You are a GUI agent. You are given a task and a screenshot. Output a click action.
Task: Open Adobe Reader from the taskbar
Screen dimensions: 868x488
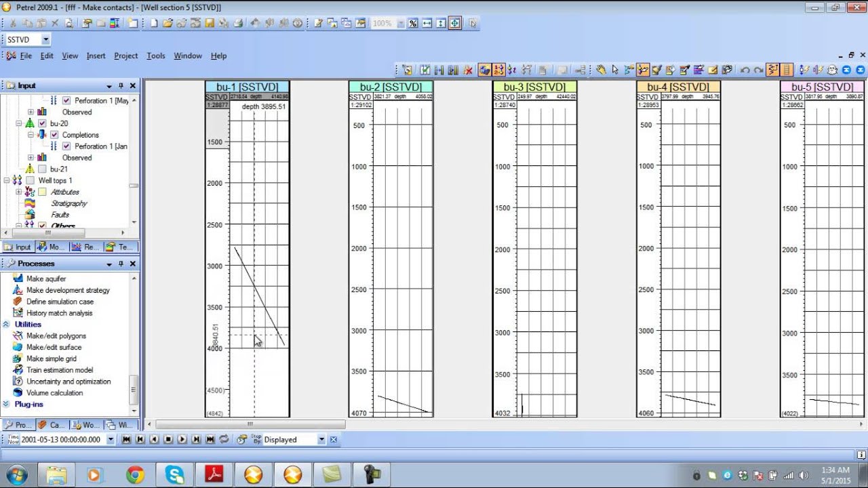(214, 475)
